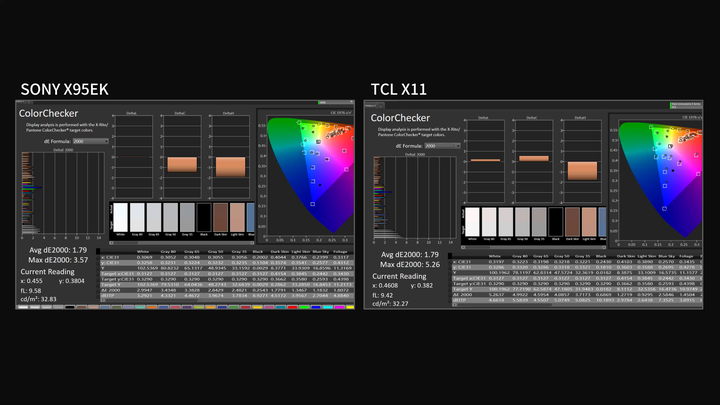Screen dimensions: 720x405
Task: Click the 'dEITP' row label in TCL data table
Action: pyautogui.click(x=459, y=300)
